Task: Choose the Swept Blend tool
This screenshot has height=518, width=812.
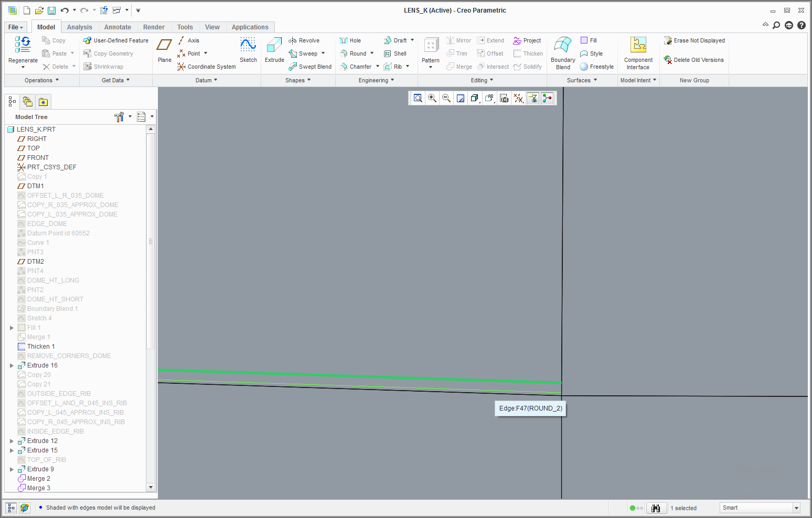Action: 310,67
